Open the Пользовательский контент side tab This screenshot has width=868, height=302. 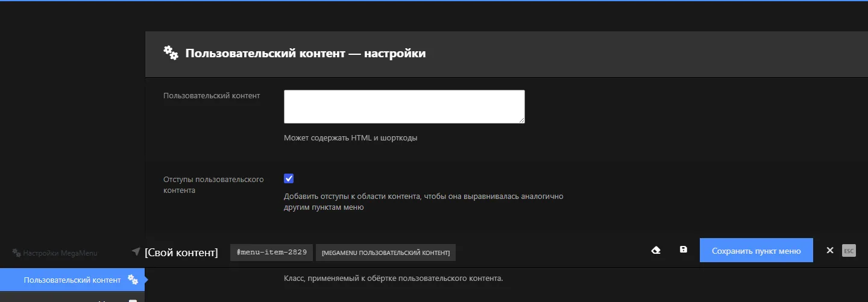point(72,280)
